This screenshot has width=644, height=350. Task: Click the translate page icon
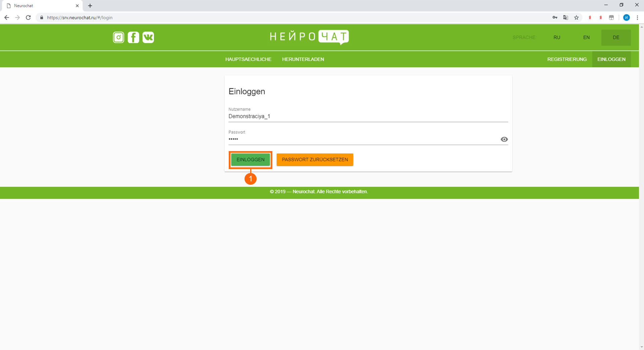pos(566,18)
